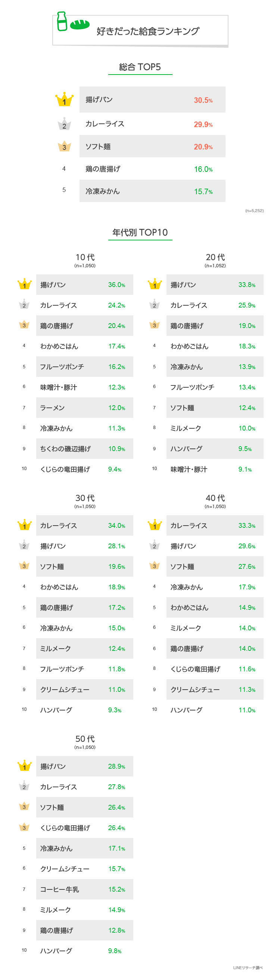This screenshot has height=980, width=280.
Task: Click the 40代 age group heading
Action: point(215,498)
